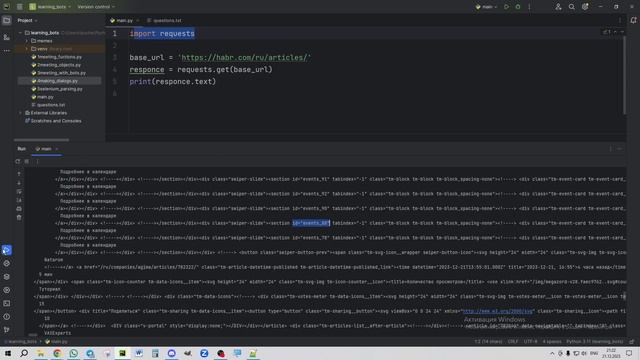Viewport: 640px width, 360px height.
Task: Open the Project view mode dropdown
Action: [27, 20]
